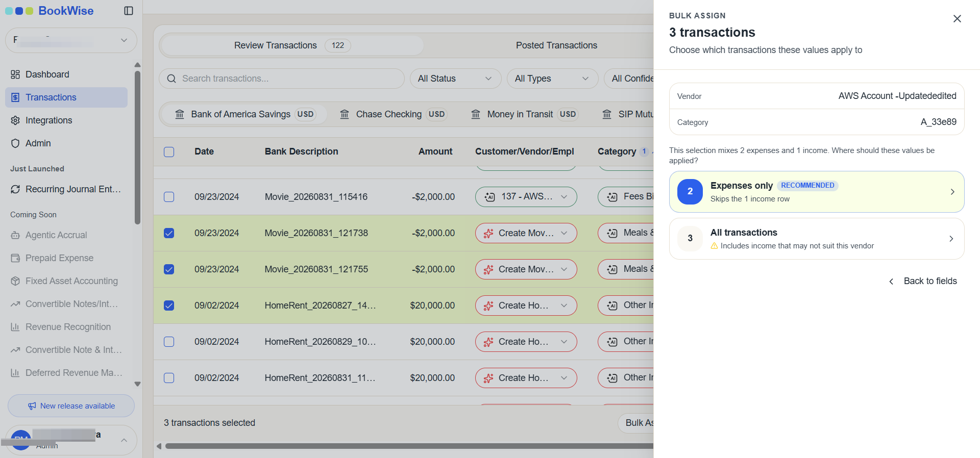Click the Deferred Revenue chart icon
Viewport: 980px width, 458px height.
coord(15,373)
